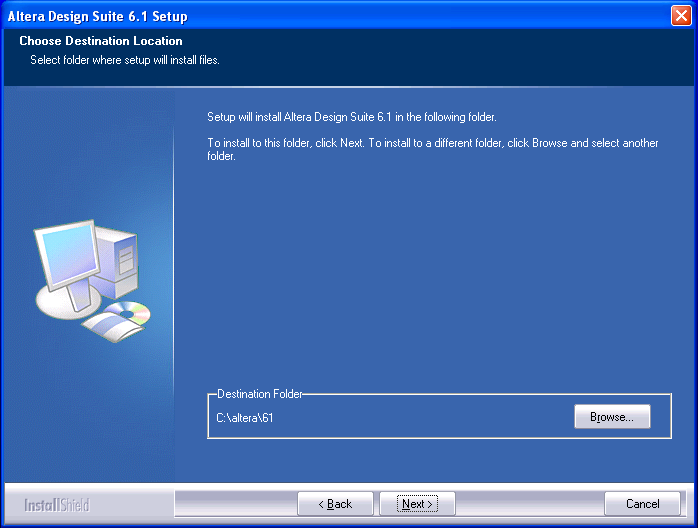This screenshot has width=698, height=528.
Task: Click the Altera Design Suite 6.1 Setup title bar
Action: click(x=300, y=16)
